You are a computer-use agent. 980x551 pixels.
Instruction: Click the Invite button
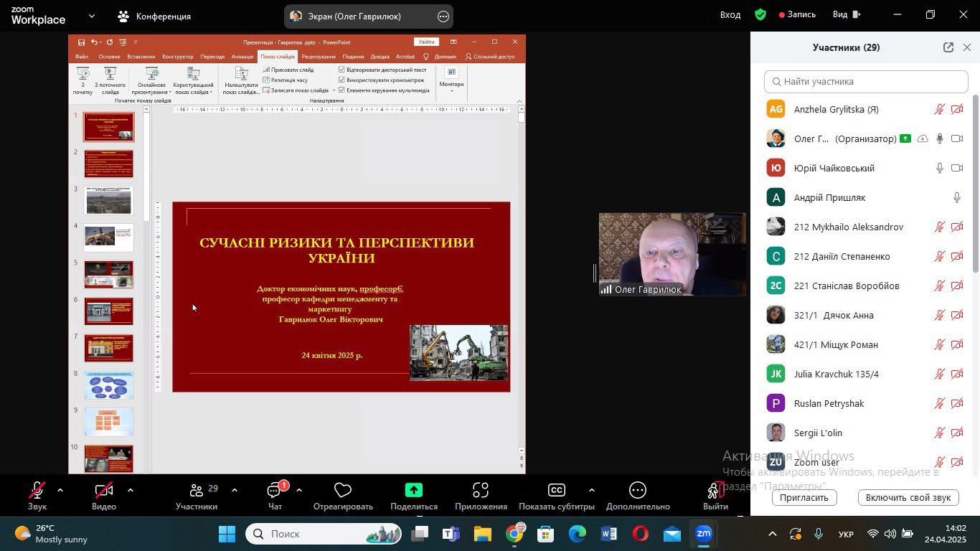(804, 498)
